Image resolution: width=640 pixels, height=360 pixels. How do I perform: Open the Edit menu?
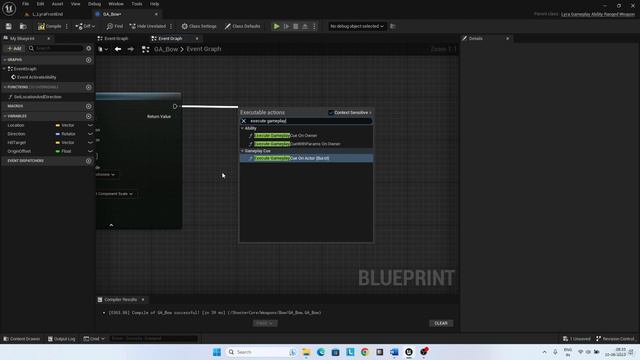coord(40,4)
